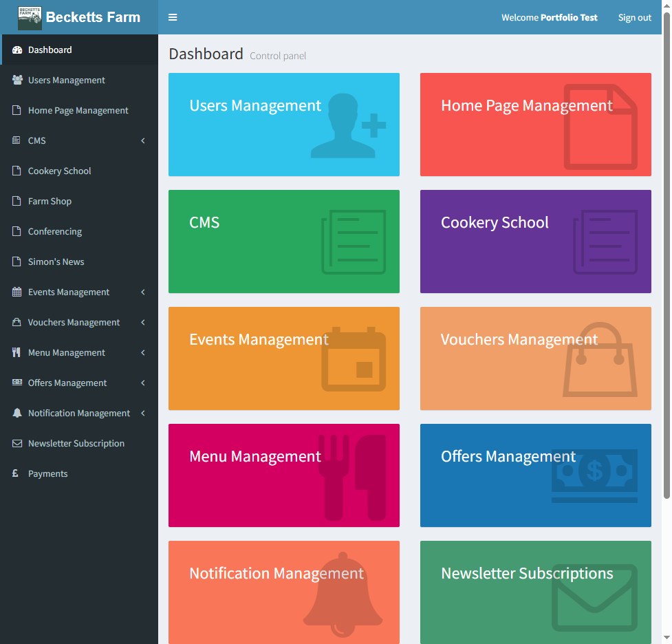672x644 pixels.
Task: Open the Users Management tile title
Action: tap(255, 105)
